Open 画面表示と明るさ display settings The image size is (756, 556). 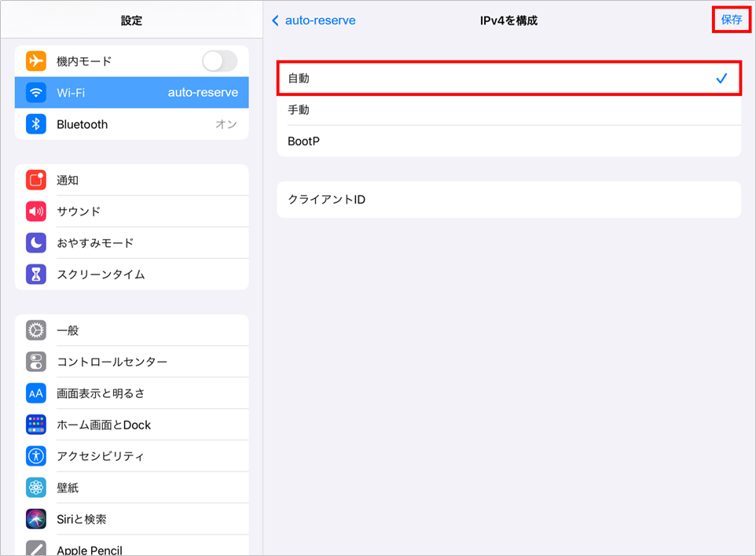pyautogui.click(x=131, y=393)
